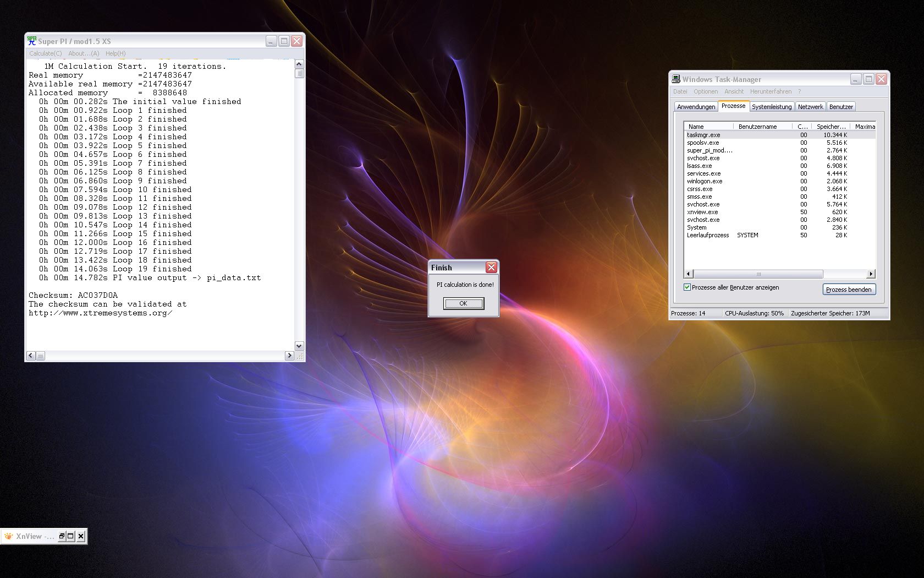Click scroll down arrow in Super PI

tap(299, 346)
